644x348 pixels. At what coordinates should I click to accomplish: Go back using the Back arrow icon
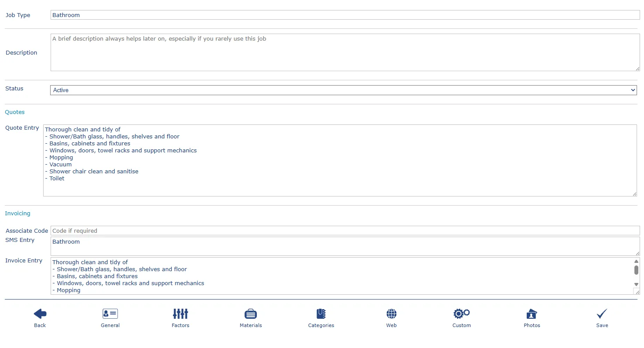pyautogui.click(x=40, y=314)
